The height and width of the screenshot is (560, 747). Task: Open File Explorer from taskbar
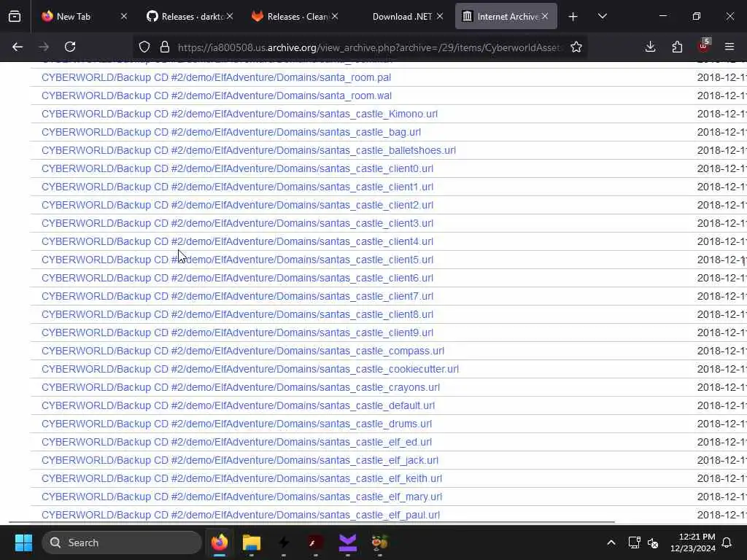coord(252,542)
